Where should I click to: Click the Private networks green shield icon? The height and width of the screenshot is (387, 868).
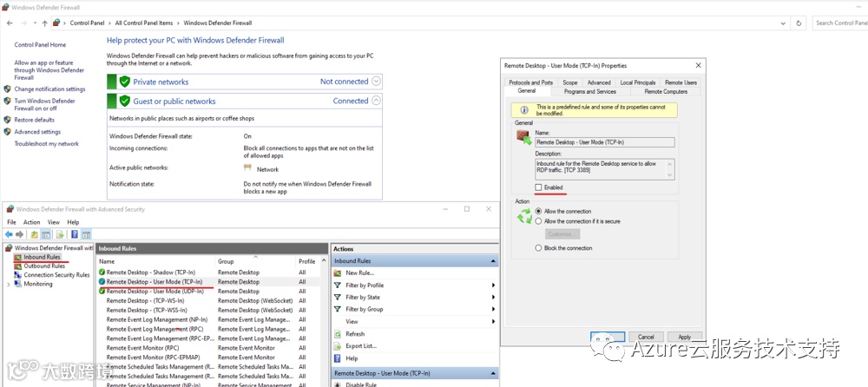[x=124, y=82]
